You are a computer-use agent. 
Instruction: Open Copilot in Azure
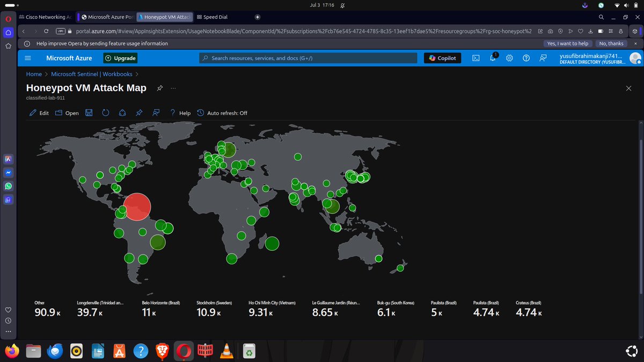click(442, 58)
